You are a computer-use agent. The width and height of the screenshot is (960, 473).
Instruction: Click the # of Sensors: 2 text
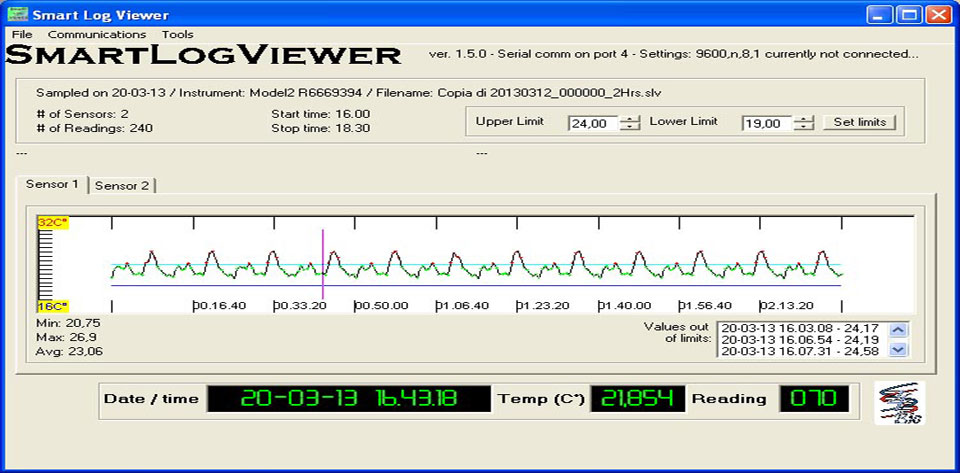(83, 114)
